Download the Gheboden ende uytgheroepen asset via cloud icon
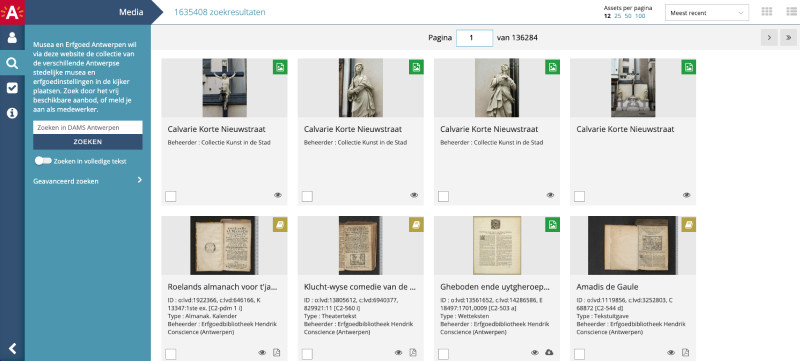Viewport: 800px width, 361px height. [x=549, y=352]
